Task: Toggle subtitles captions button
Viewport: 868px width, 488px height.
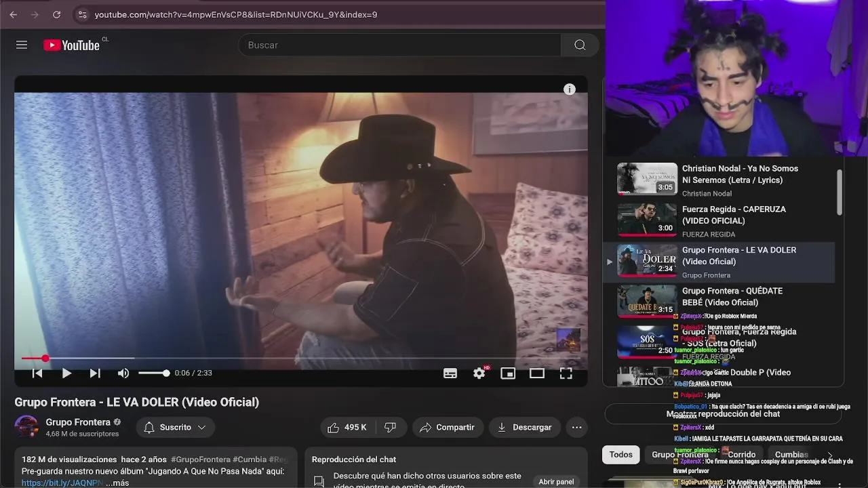Action: [450, 373]
